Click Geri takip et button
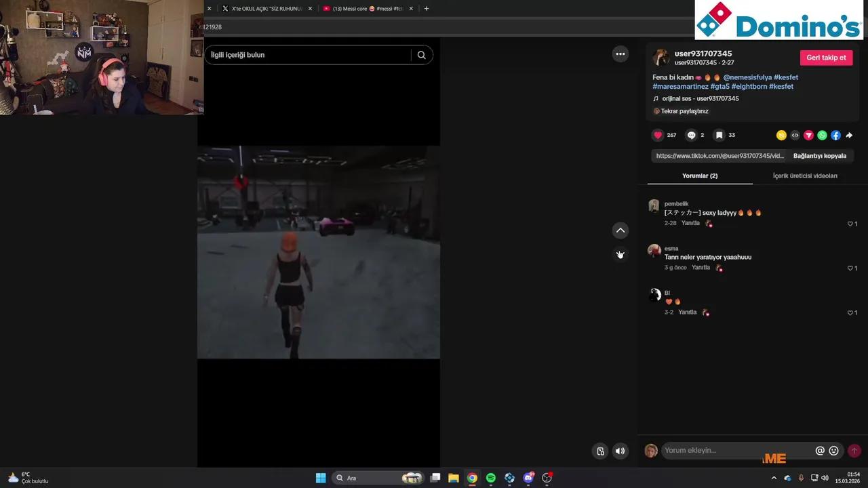Screen dimensions: 868x488 826,58
